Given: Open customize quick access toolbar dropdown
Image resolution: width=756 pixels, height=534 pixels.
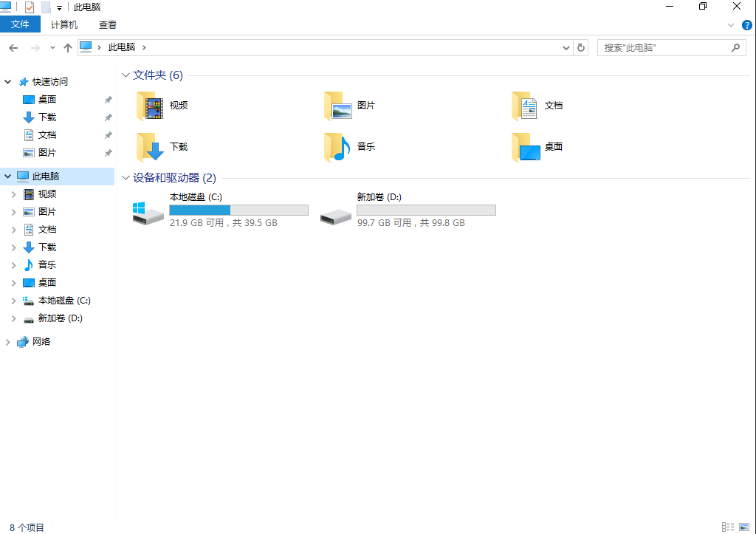Looking at the screenshot, I should [59, 7].
